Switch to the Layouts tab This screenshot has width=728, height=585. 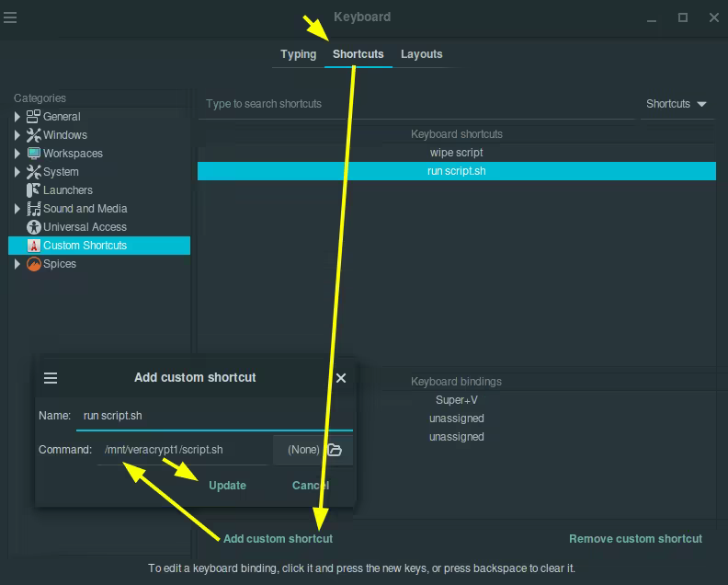422,54
